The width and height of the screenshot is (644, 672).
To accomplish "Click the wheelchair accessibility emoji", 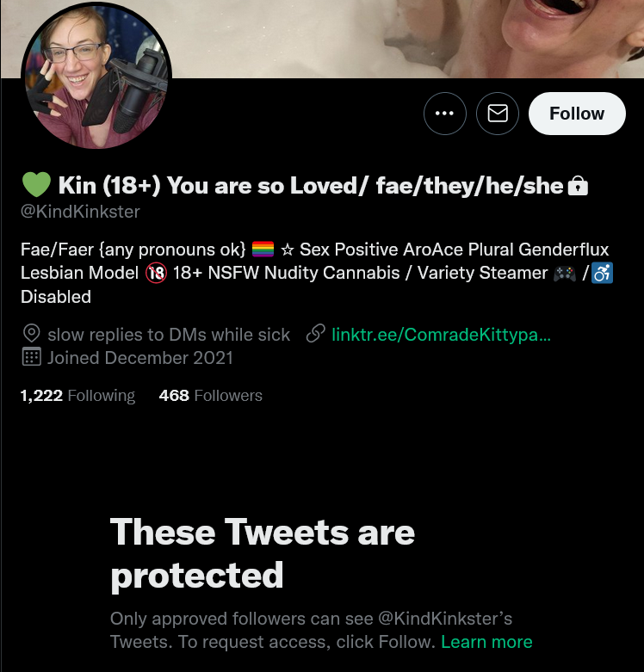I will [602, 273].
